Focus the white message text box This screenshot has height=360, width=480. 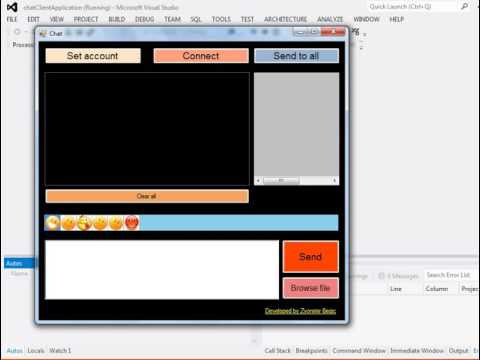pyautogui.click(x=162, y=270)
